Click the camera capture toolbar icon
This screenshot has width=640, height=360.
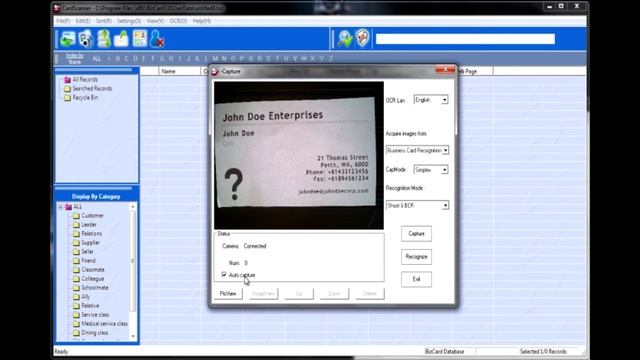pos(86,39)
